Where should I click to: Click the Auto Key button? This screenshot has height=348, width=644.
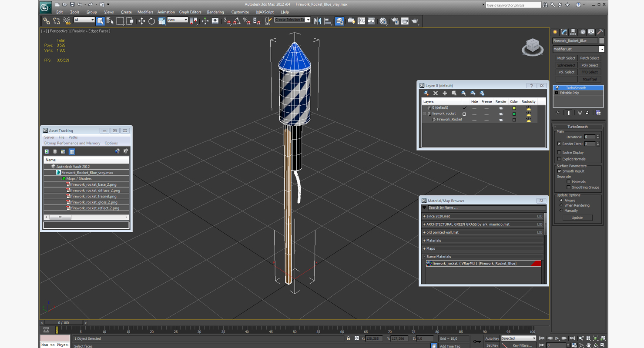(492, 338)
